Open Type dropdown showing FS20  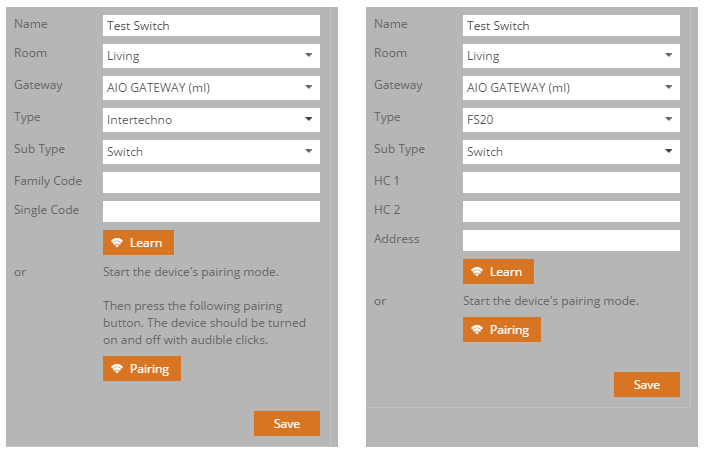pyautogui.click(x=571, y=120)
